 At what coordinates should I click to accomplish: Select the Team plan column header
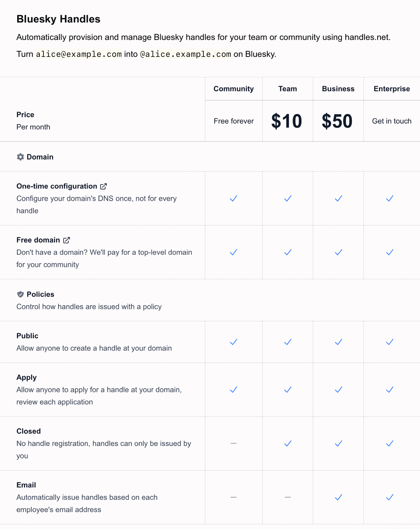point(288,89)
